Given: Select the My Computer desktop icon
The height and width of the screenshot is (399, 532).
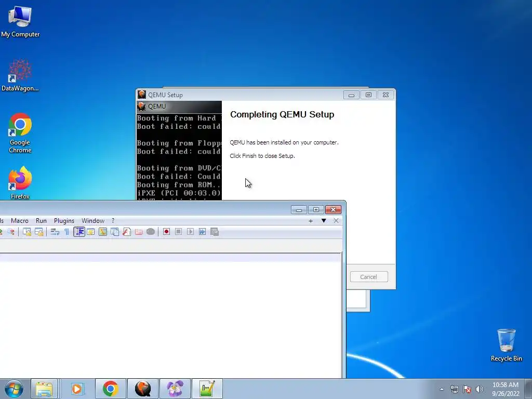Looking at the screenshot, I should [20, 21].
